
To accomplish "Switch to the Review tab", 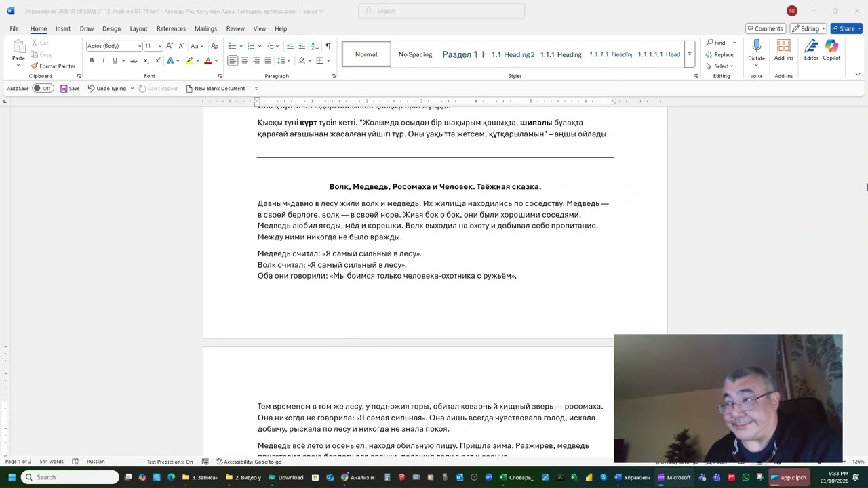I will pyautogui.click(x=235, y=28).
